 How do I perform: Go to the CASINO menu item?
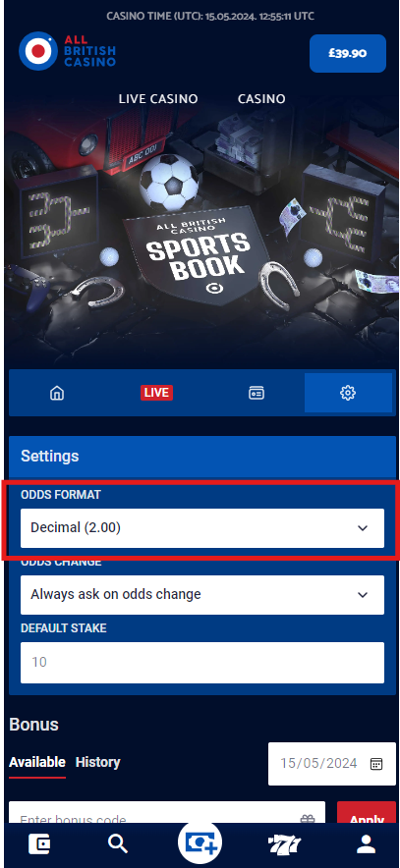point(261,99)
